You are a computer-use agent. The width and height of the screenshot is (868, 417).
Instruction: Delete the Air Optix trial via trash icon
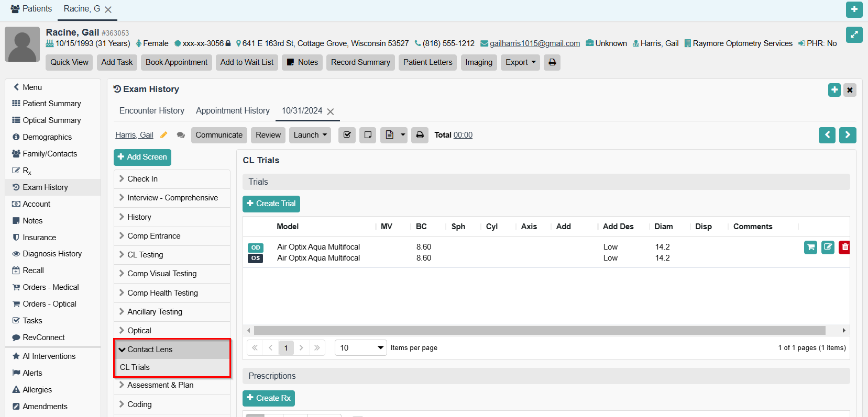844,247
